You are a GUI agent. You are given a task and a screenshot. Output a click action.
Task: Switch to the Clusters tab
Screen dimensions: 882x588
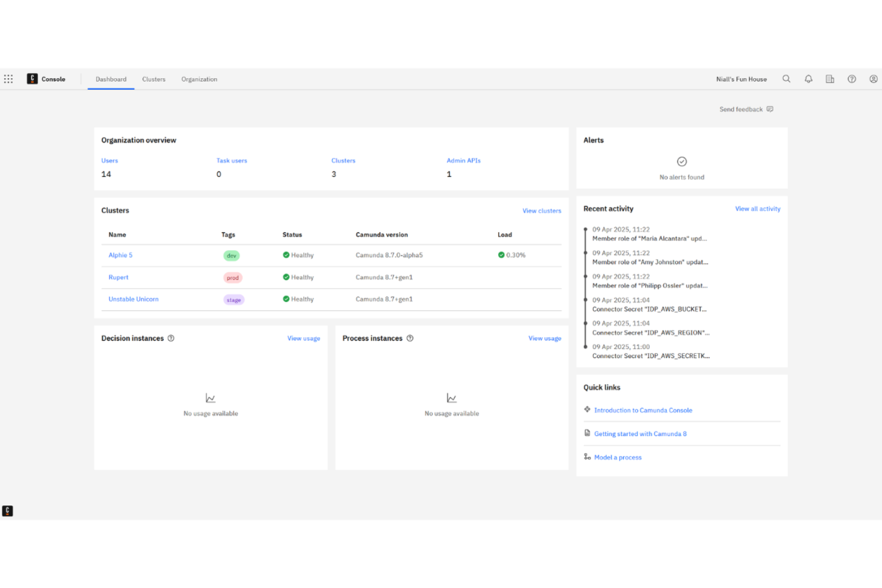tap(154, 79)
